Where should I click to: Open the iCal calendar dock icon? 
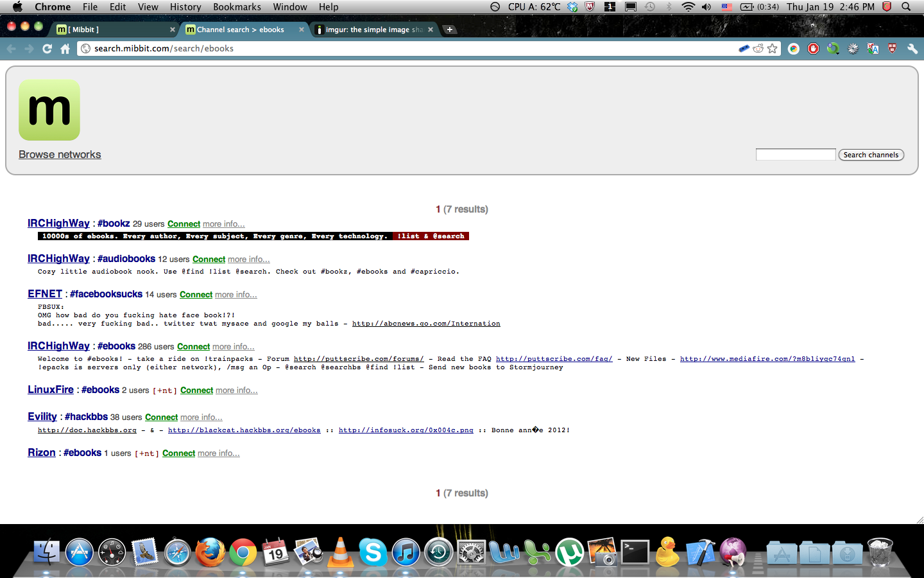pos(275,552)
